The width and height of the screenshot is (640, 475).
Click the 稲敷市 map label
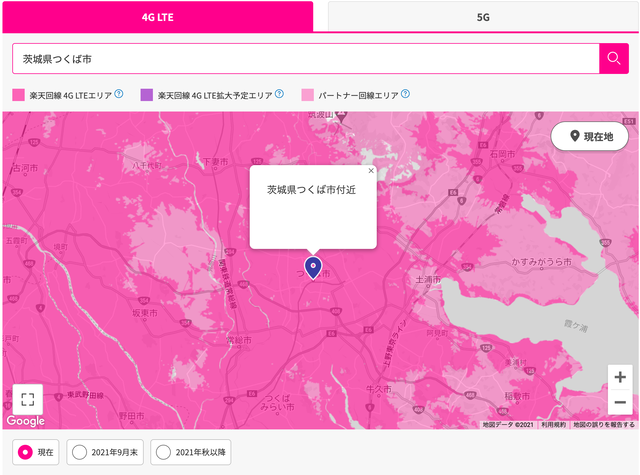[517, 396]
